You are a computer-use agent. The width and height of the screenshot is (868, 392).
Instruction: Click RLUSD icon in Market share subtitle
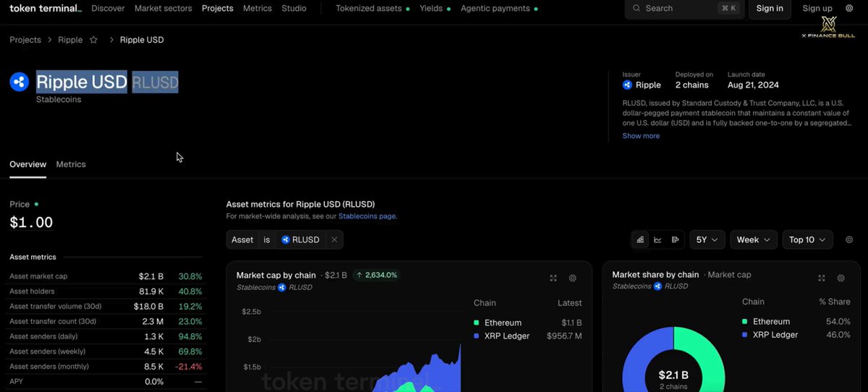[x=658, y=286]
